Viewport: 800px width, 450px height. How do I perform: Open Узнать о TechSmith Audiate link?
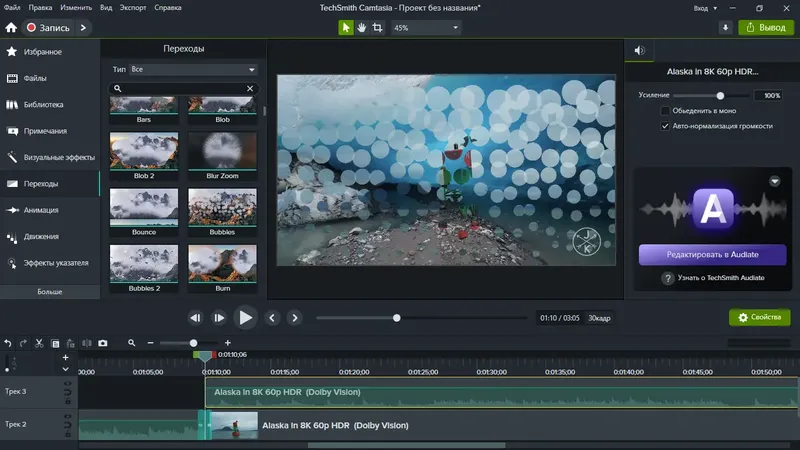(720, 278)
